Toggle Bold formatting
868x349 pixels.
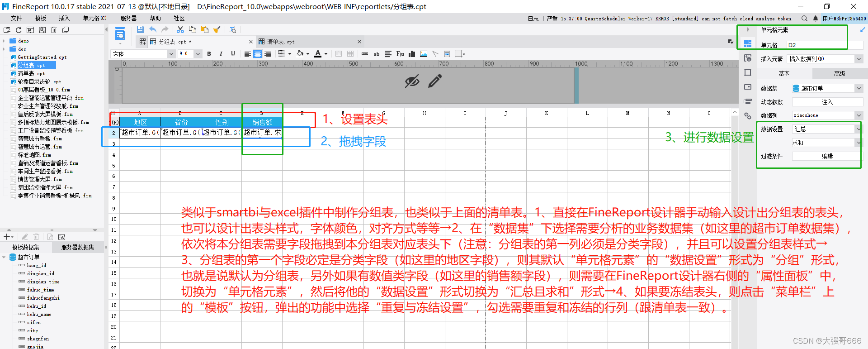point(209,54)
